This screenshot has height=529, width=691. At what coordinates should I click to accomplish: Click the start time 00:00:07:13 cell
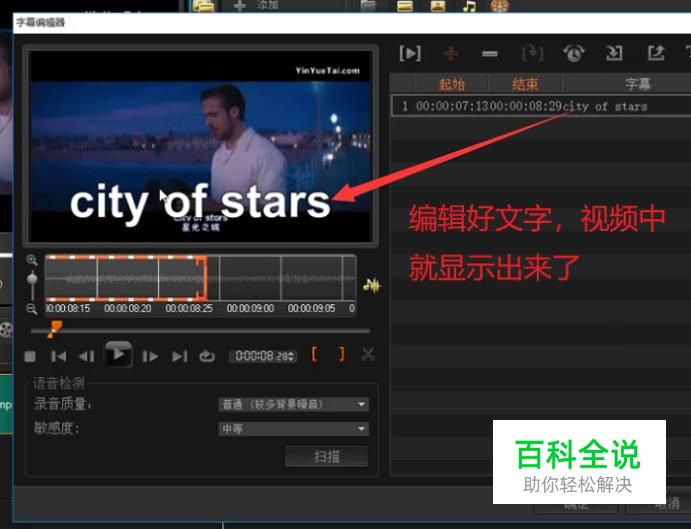tap(453, 106)
